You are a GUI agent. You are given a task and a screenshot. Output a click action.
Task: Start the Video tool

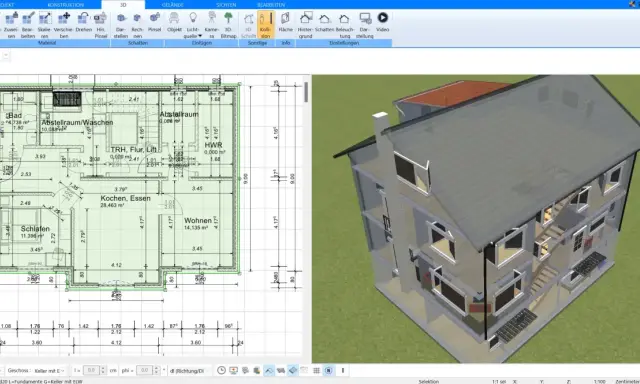(x=382, y=22)
